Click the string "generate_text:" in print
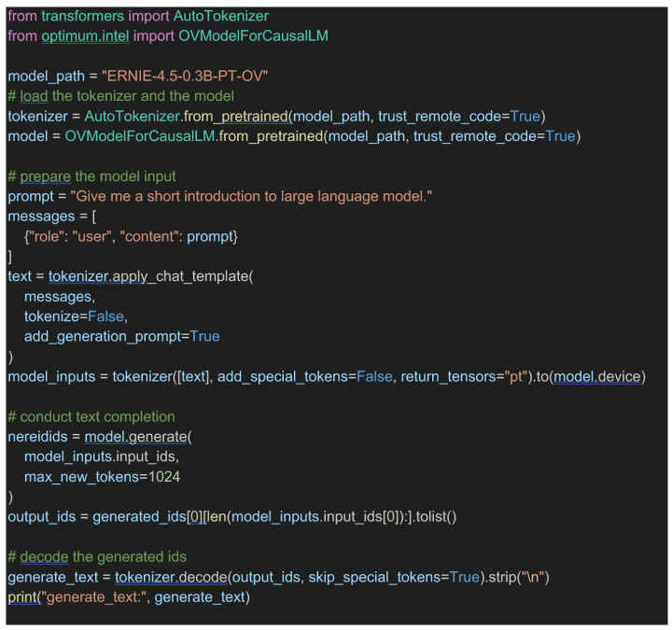 (x=94, y=597)
